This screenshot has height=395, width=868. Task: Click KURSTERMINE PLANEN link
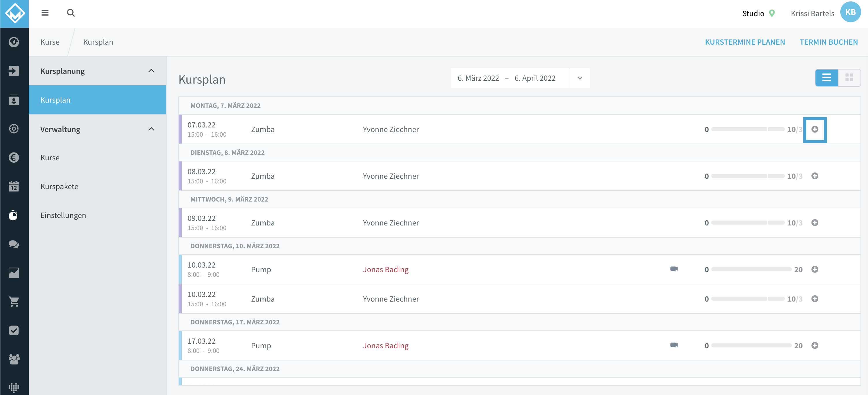pos(745,42)
